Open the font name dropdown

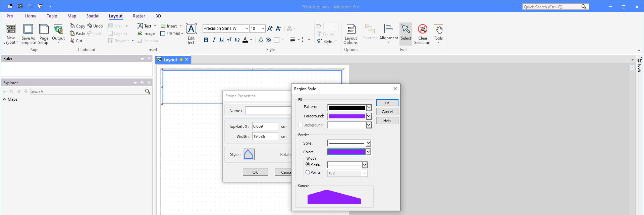point(247,29)
